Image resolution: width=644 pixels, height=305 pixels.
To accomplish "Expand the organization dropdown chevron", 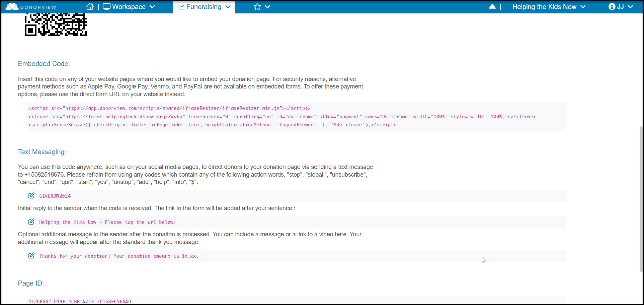I will point(583,7).
